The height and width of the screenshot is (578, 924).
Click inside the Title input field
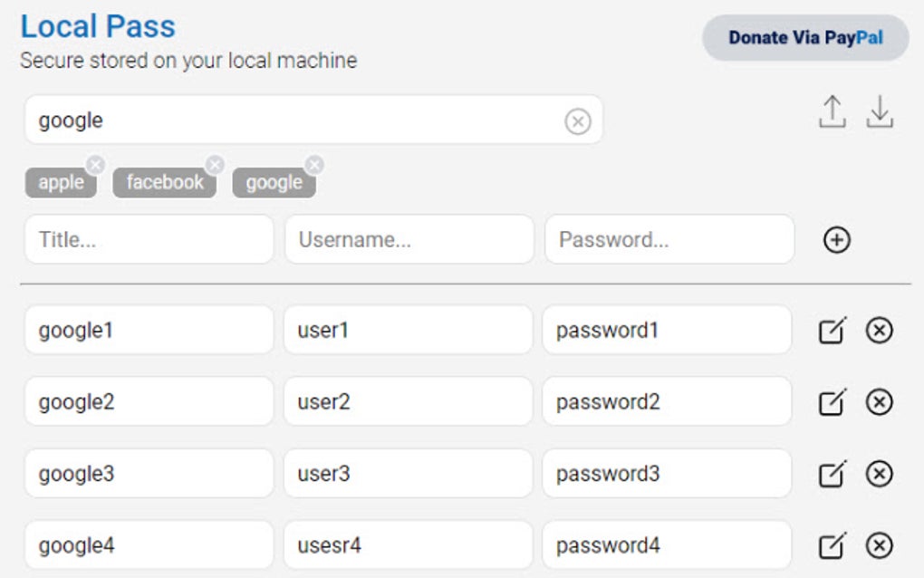148,239
